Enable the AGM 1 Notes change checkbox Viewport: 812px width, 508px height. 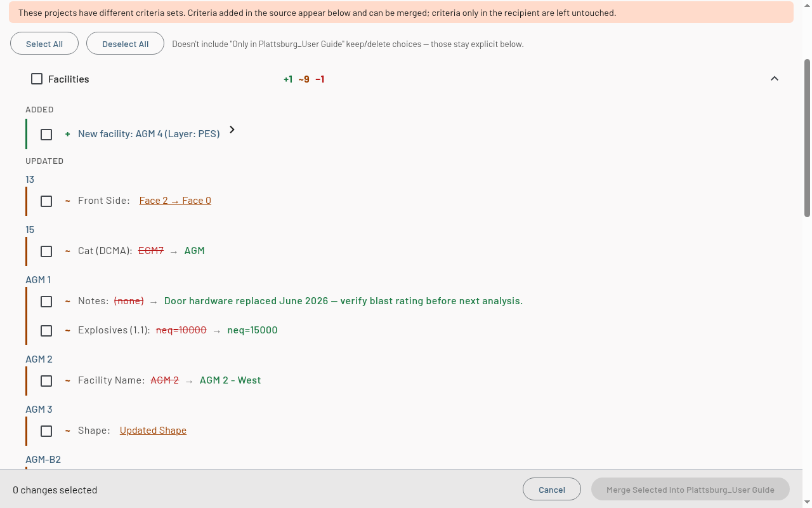(x=46, y=302)
